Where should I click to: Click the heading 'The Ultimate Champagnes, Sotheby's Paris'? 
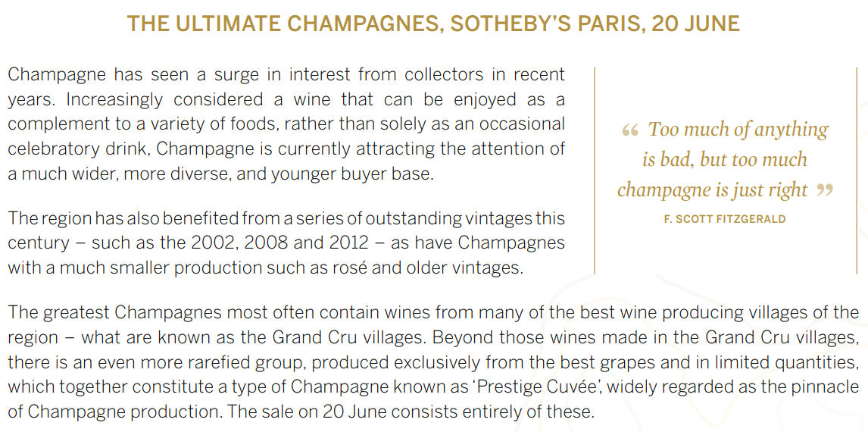click(x=433, y=23)
